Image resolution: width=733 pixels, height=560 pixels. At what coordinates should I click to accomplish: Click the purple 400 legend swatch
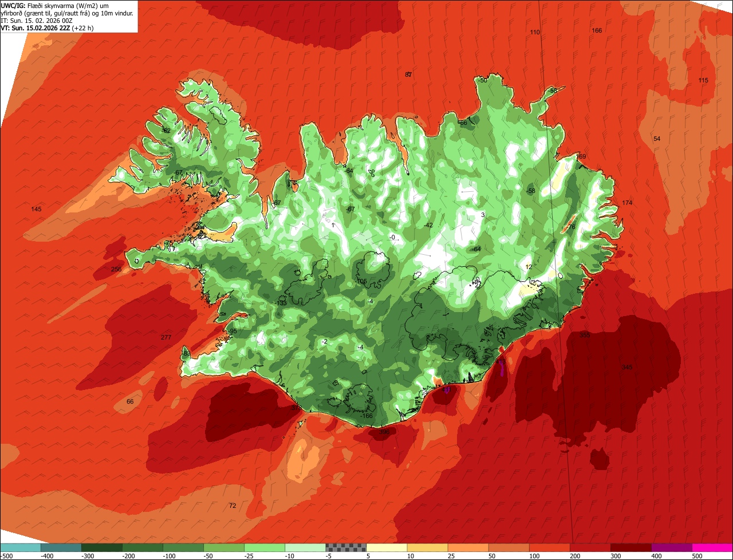671,547
